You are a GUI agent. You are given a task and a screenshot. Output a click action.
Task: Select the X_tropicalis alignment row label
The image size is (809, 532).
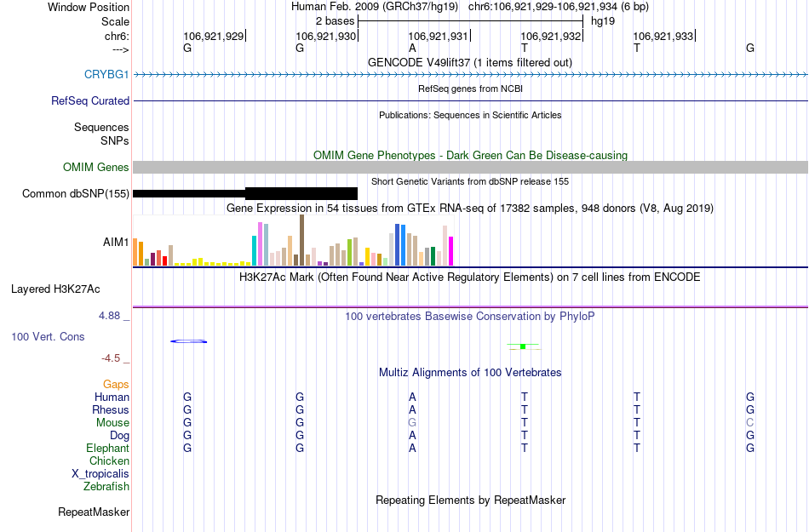tap(100, 474)
